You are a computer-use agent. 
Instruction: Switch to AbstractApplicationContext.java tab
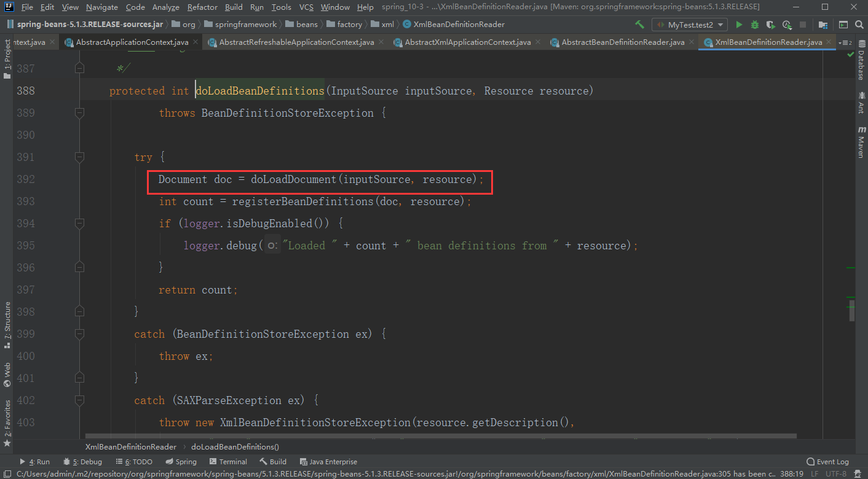(x=132, y=42)
